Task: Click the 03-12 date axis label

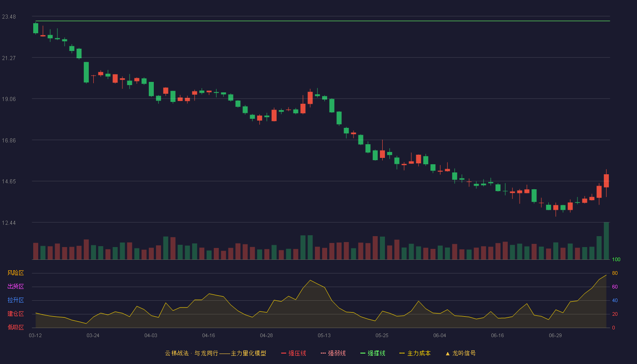Action: pyautogui.click(x=35, y=335)
